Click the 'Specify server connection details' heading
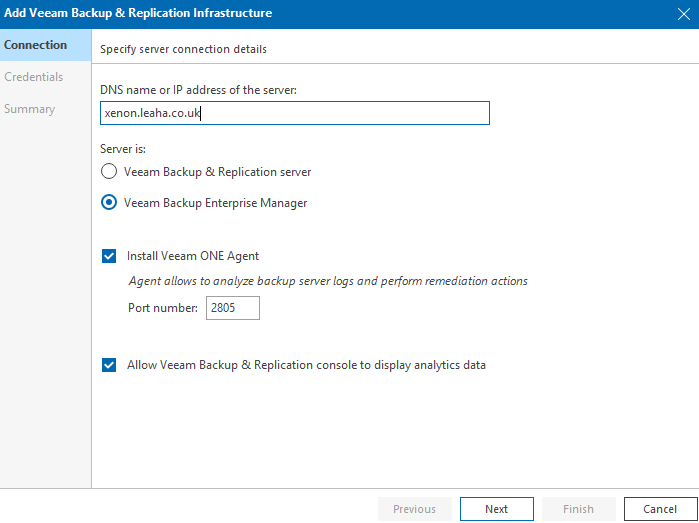 pos(183,49)
